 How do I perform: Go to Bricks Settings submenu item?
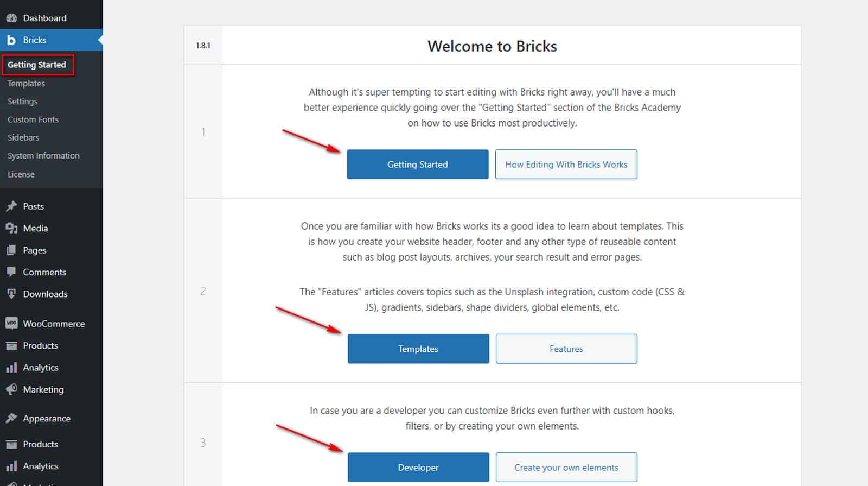22,102
